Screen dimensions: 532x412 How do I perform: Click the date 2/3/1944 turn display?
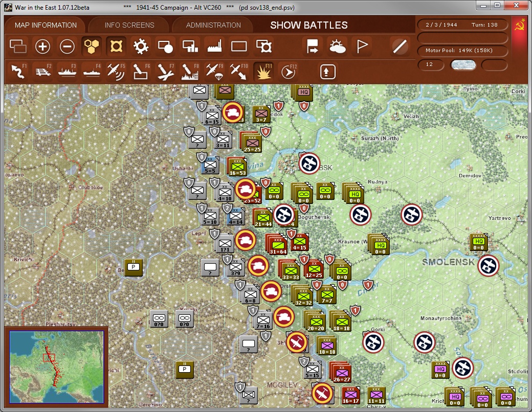click(462, 25)
